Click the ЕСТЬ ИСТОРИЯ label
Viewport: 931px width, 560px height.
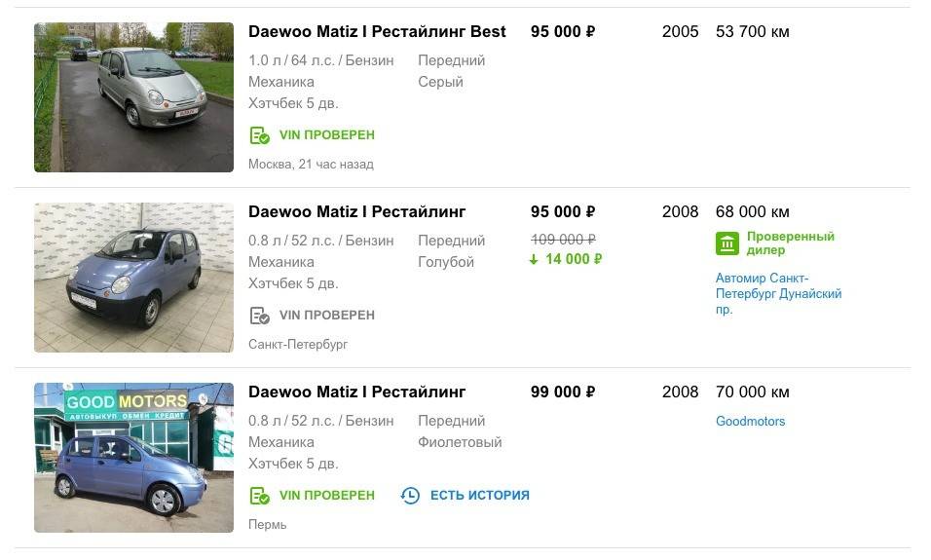pos(479,496)
